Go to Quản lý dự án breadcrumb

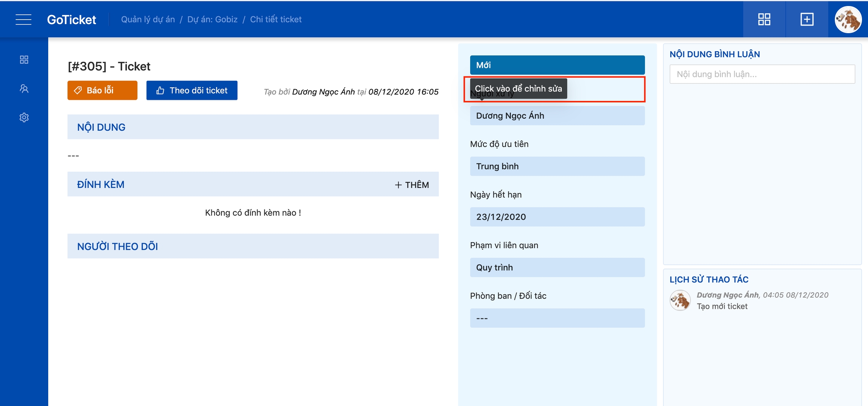(x=148, y=20)
